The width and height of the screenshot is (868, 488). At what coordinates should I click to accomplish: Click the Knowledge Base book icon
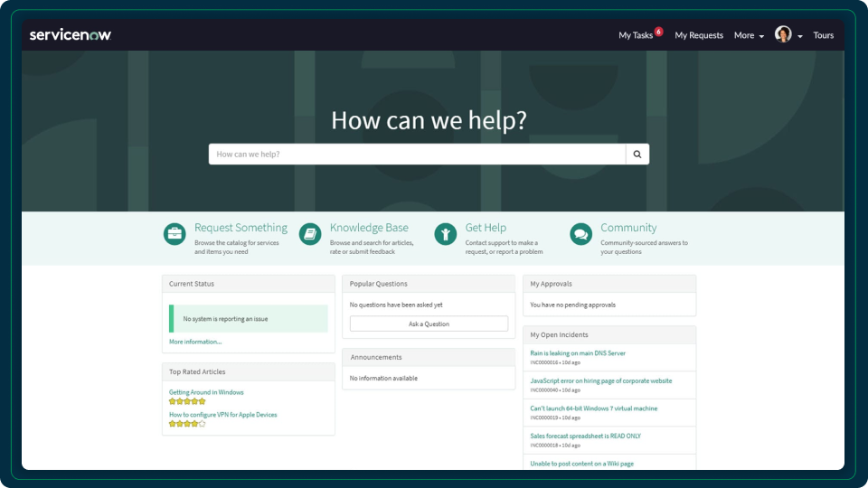(310, 234)
